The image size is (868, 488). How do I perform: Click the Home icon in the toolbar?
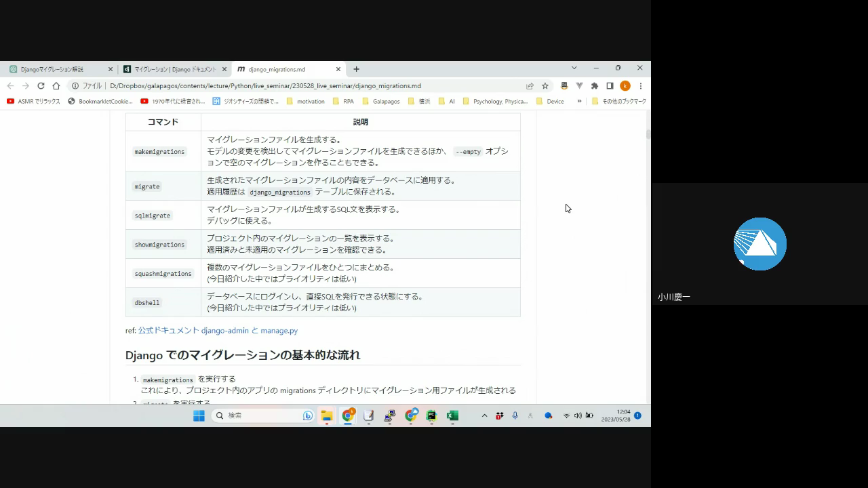(x=56, y=86)
